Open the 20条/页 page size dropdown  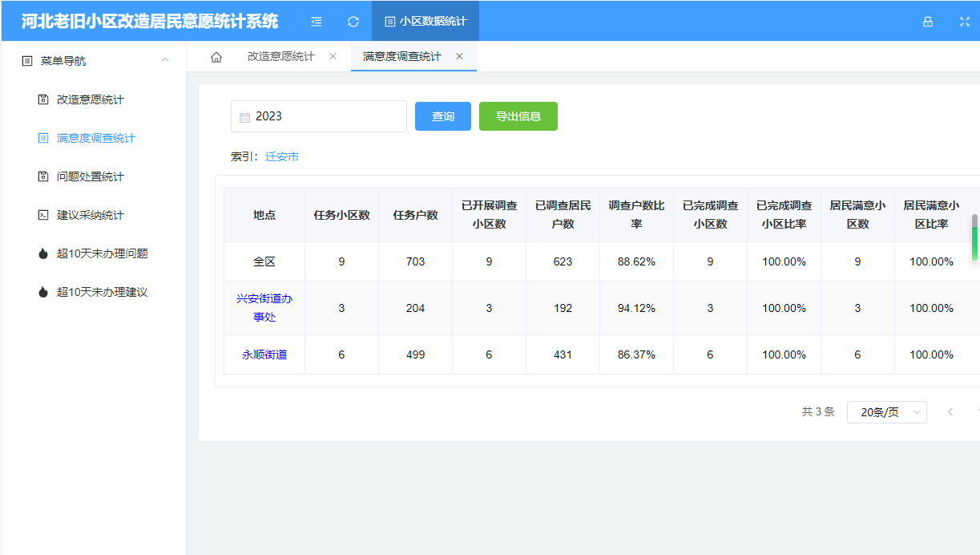887,412
